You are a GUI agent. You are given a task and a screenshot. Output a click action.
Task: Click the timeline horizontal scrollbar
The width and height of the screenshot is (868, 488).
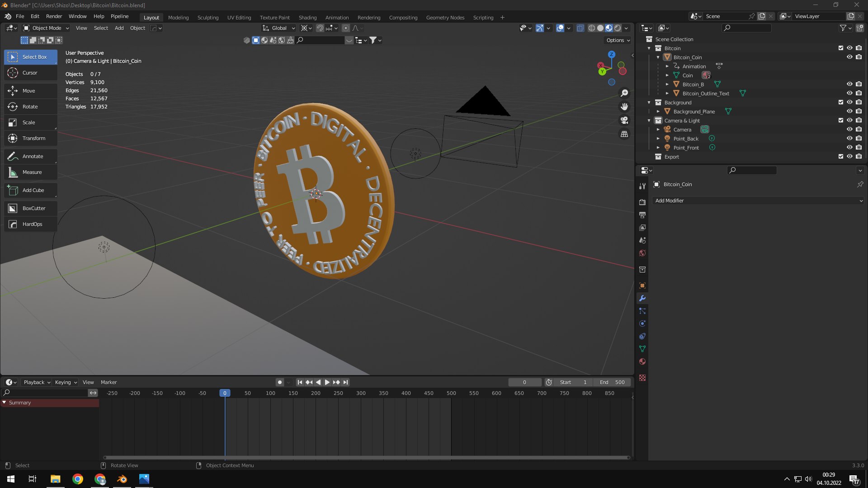(x=367, y=458)
